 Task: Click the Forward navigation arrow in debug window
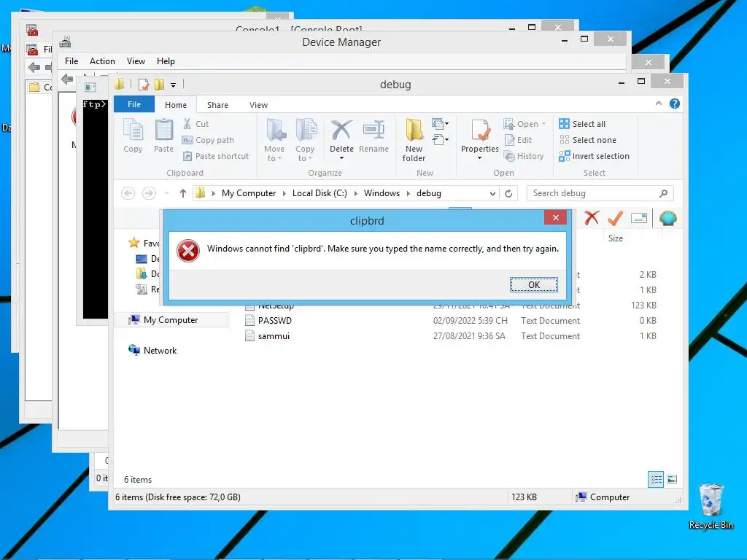click(x=149, y=192)
